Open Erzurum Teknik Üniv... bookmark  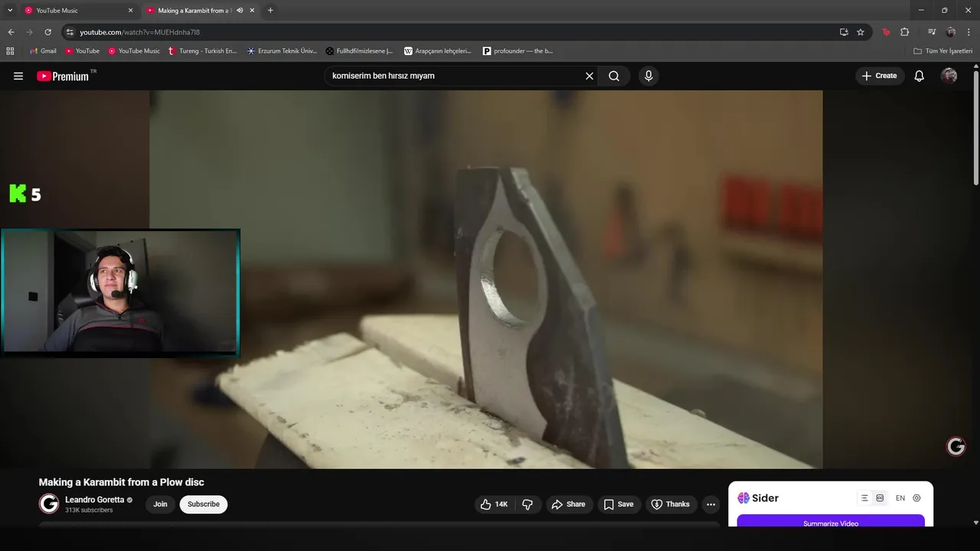282,51
